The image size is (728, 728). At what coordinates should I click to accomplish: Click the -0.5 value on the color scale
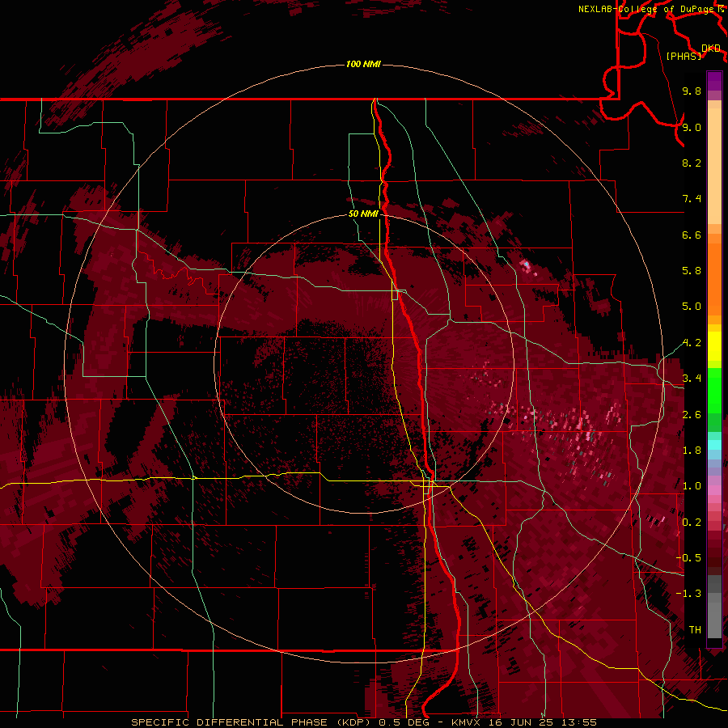(688, 558)
